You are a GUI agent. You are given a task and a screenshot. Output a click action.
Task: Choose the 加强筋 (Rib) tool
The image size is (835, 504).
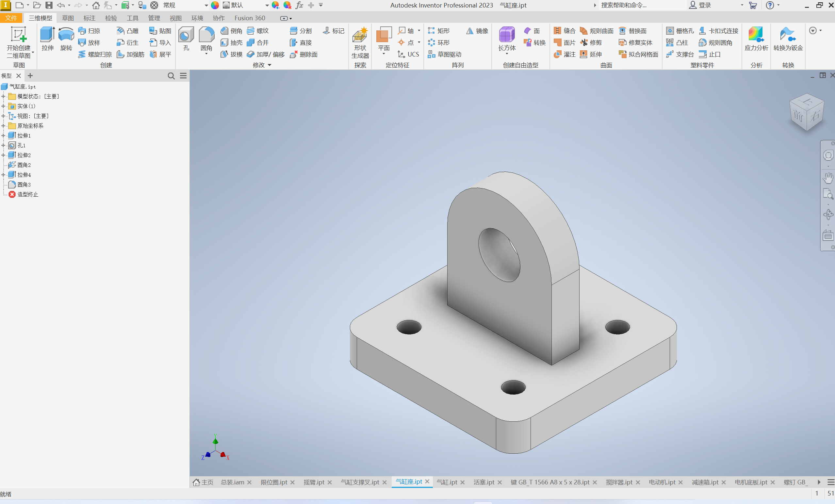coord(131,55)
